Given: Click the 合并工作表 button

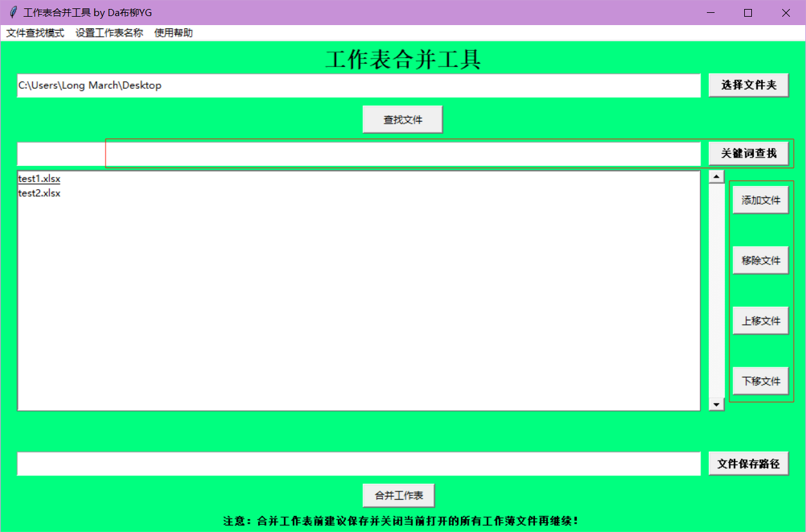Looking at the screenshot, I should point(398,495).
